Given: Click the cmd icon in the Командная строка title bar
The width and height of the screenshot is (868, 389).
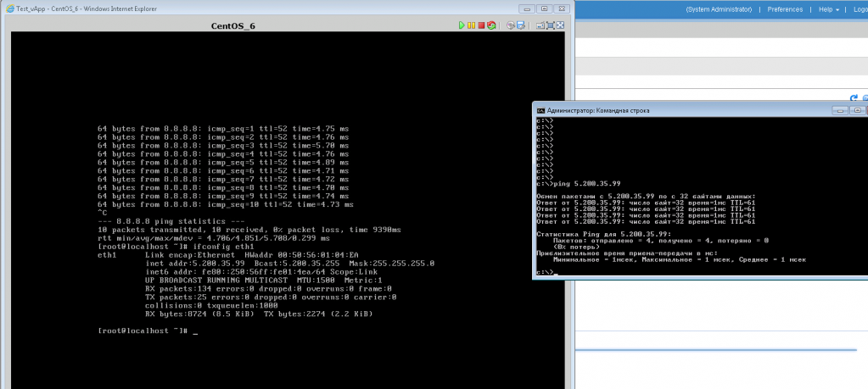Looking at the screenshot, I should click(x=541, y=110).
